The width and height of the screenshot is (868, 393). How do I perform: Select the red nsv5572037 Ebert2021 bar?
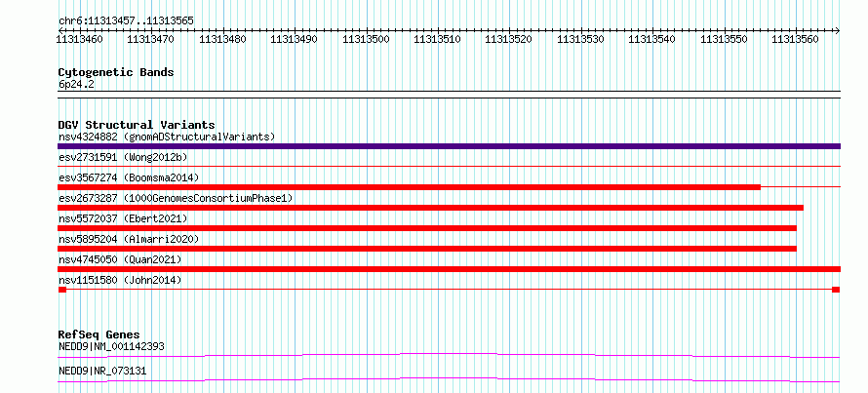pyautogui.click(x=427, y=228)
